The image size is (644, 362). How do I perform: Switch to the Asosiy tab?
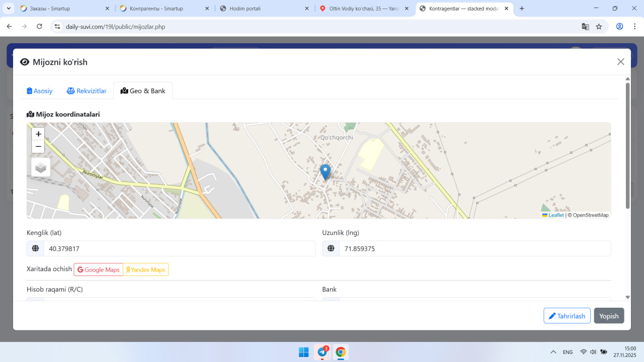tap(40, 91)
